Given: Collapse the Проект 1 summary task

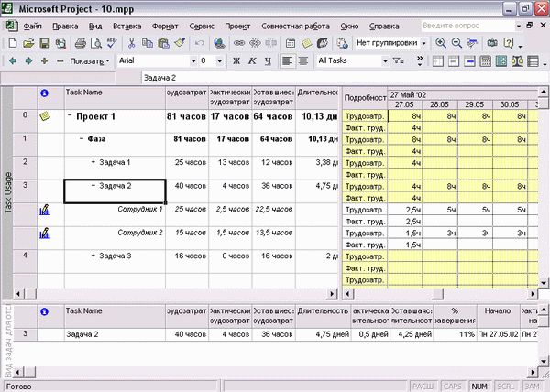Looking at the screenshot, I should 70,115.
